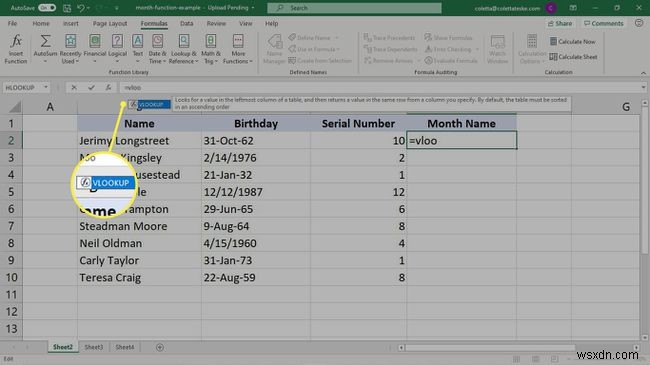Viewport: 650px width, 365px height.
Task: Select the Sheet2 tab
Action: point(63,347)
